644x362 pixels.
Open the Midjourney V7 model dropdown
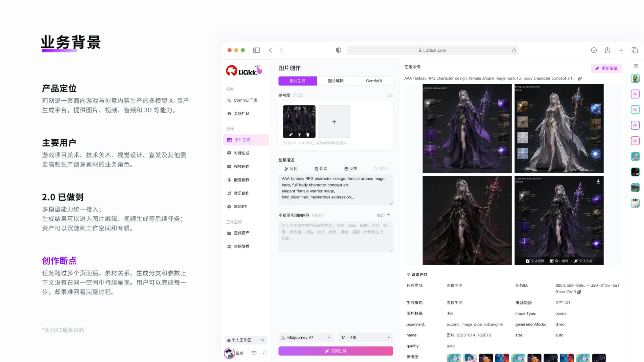click(306, 338)
